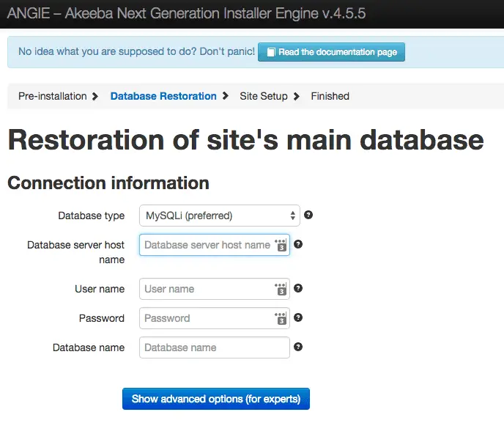Click 'Restoration of site's main database' heading
Viewport: 504px width, 434px height.
tap(245, 140)
